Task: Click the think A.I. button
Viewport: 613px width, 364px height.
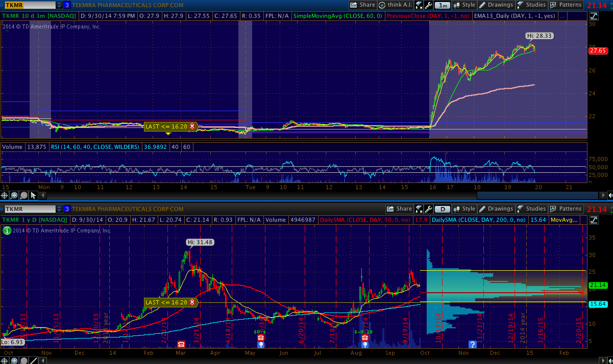Action: tap(396, 5)
